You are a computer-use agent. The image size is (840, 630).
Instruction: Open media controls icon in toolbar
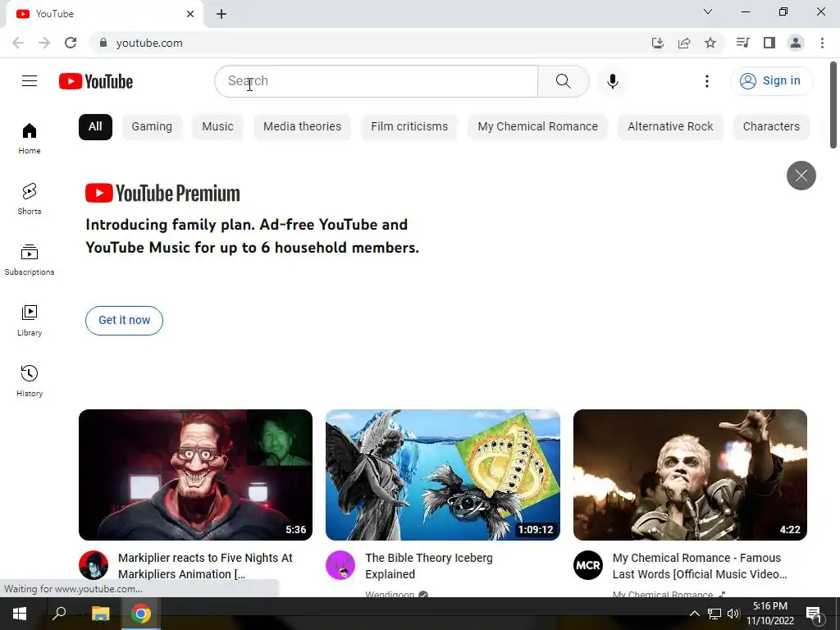pyautogui.click(x=742, y=43)
